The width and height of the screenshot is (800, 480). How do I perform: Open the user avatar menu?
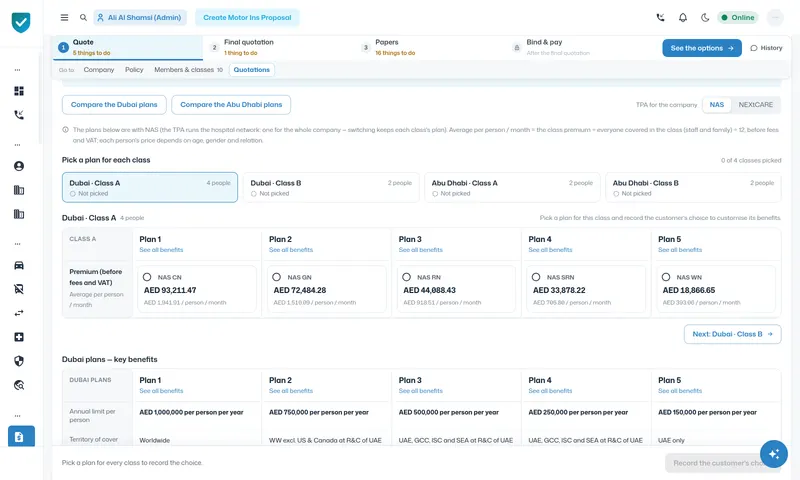pos(775,17)
